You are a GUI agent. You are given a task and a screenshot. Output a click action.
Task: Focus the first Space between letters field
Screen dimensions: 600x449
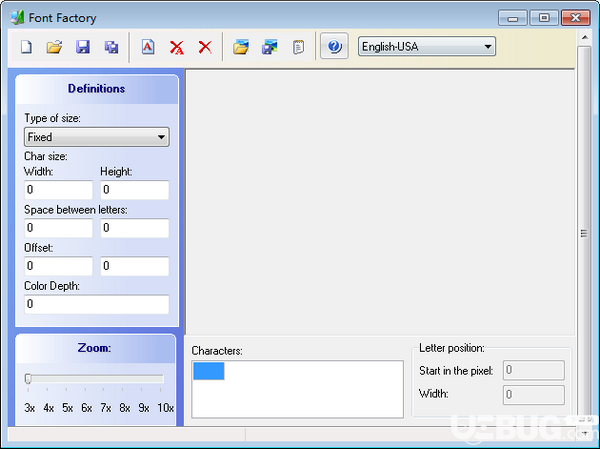[59, 228]
